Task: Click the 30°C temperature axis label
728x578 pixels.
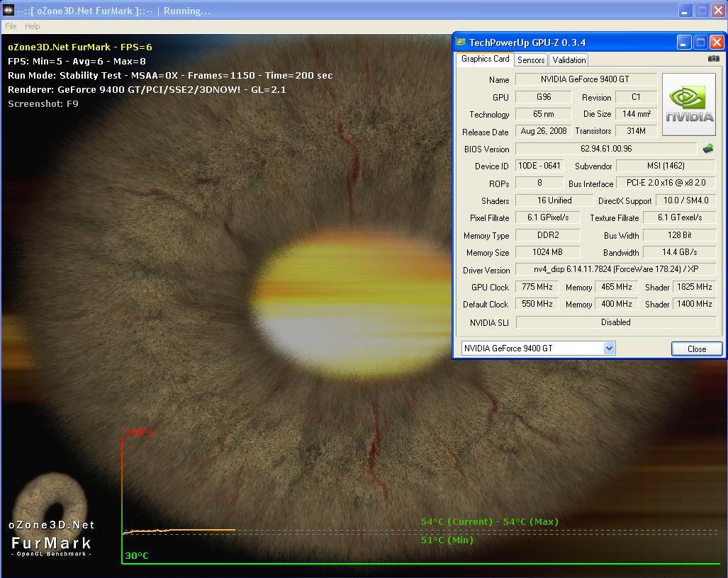Action: [x=137, y=555]
